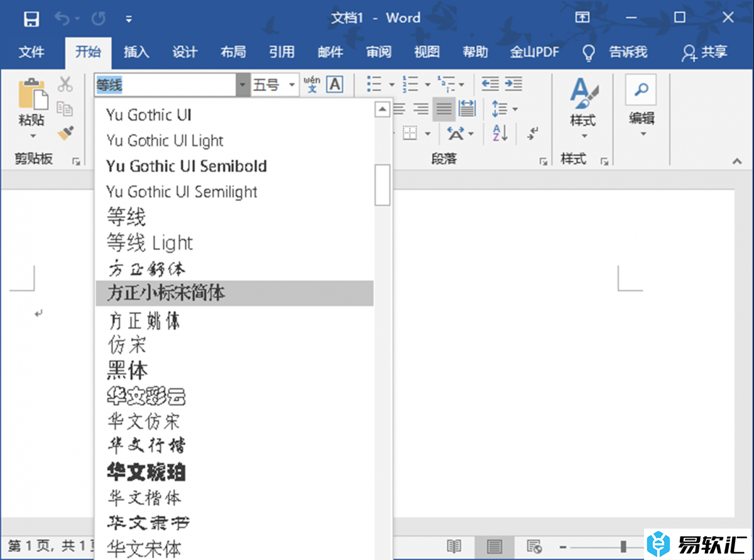Click the Share person icon

click(689, 53)
